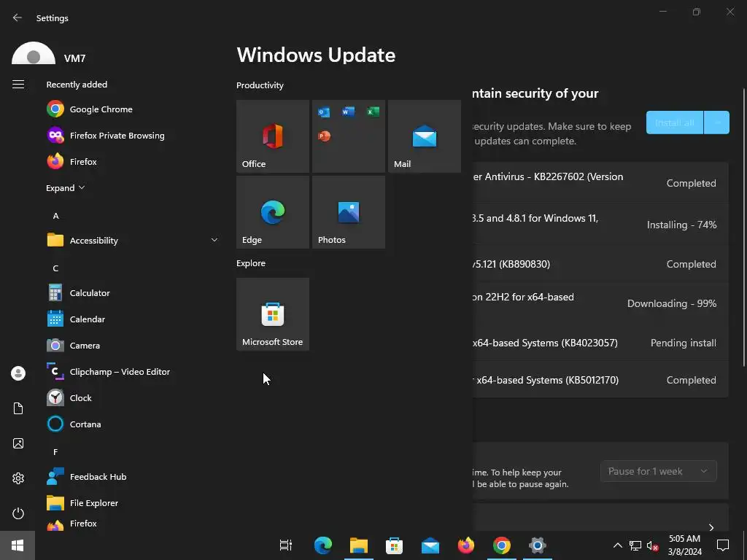The width and height of the screenshot is (747, 560).
Task: Select the Explore group title
Action: click(251, 262)
